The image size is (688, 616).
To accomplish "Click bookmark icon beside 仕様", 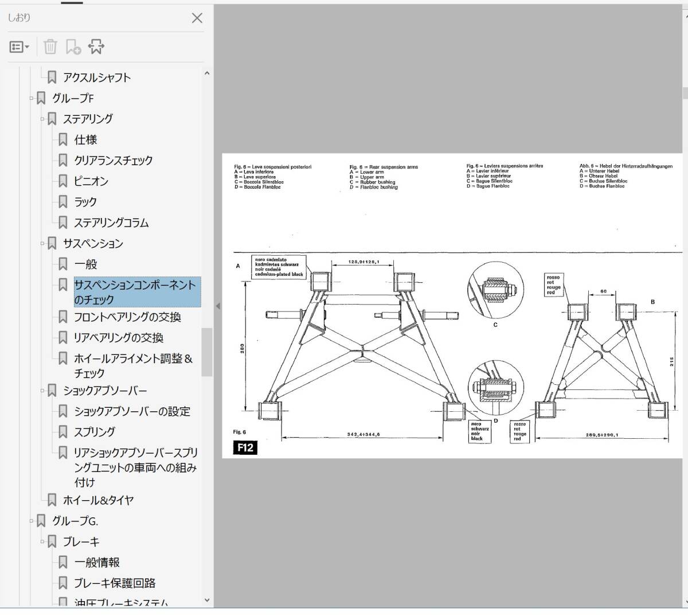I will pyautogui.click(x=63, y=139).
